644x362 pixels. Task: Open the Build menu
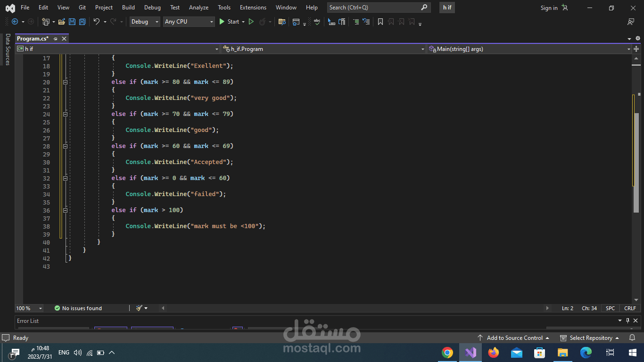coord(128,8)
